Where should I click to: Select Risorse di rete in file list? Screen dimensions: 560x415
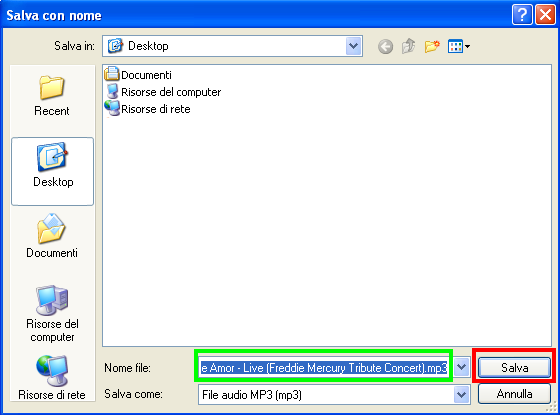[x=147, y=109]
